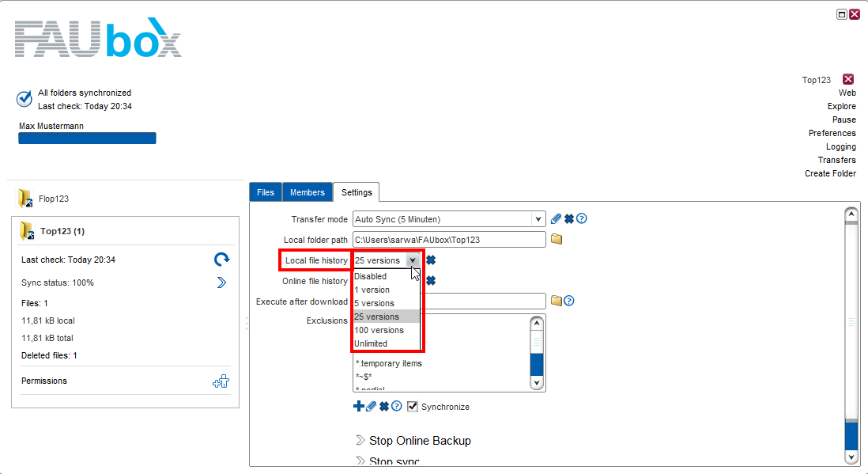
Task: Browse folder icon for Execute after download
Action: point(557,301)
